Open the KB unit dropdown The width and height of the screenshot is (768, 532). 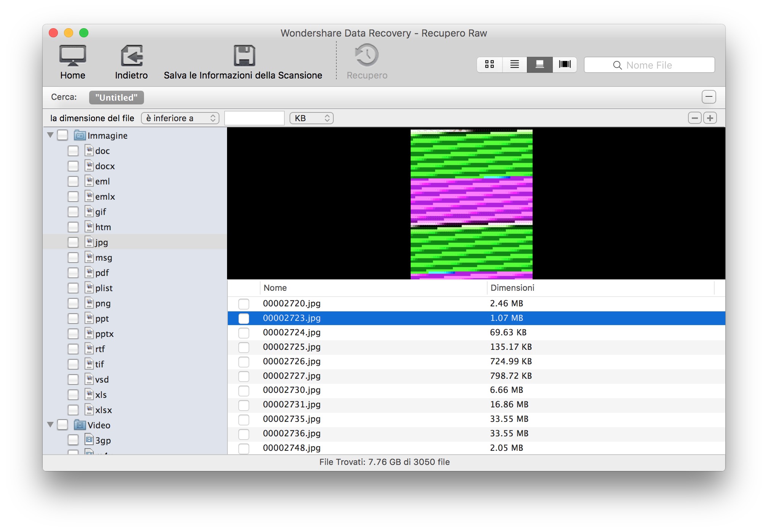[x=311, y=118]
